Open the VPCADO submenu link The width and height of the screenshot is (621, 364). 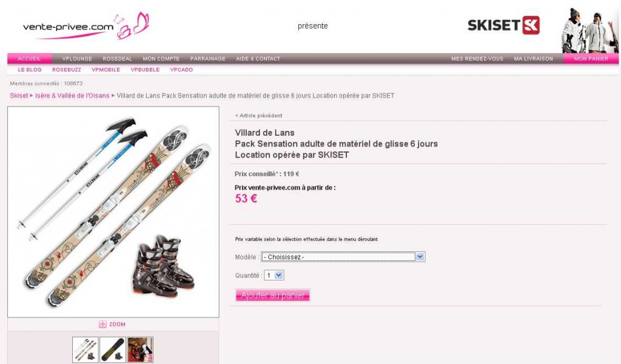click(x=181, y=70)
